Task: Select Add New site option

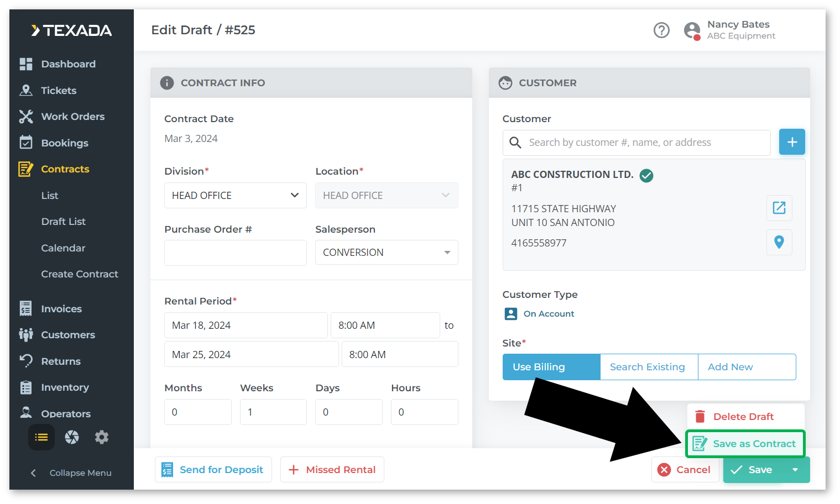Action: pos(747,367)
